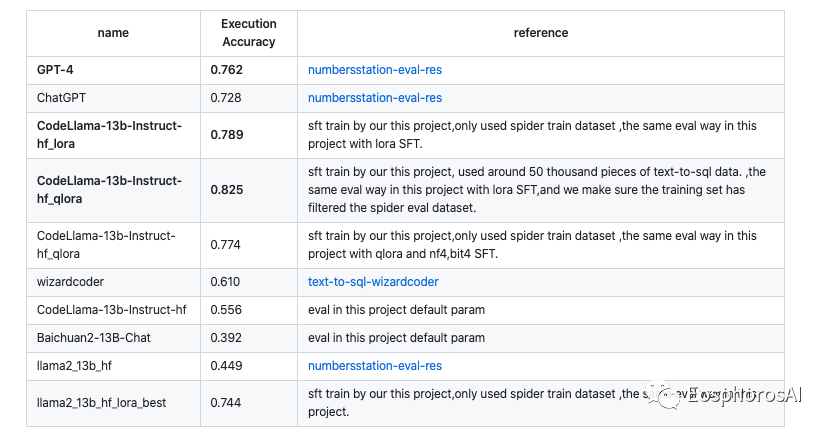Open the numbersstation-eval-res link in the llama2_13b_hf row
This screenshot has width=829, height=433.
374,366
